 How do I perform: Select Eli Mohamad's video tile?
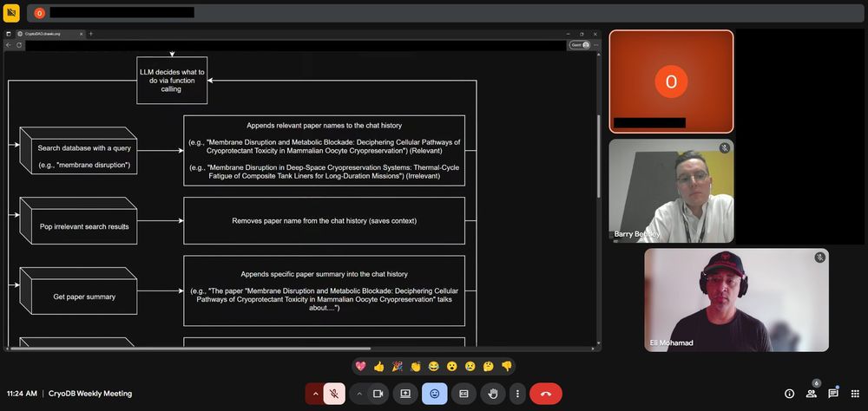(736, 300)
